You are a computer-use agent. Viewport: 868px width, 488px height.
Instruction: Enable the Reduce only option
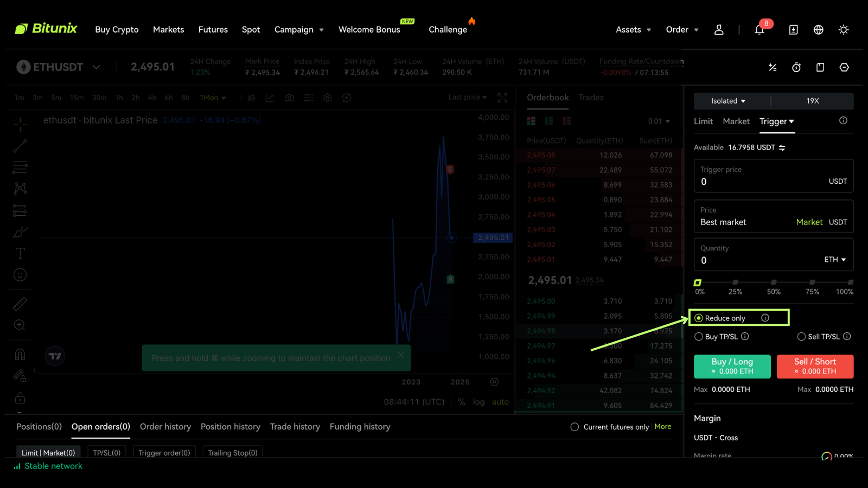(x=699, y=318)
